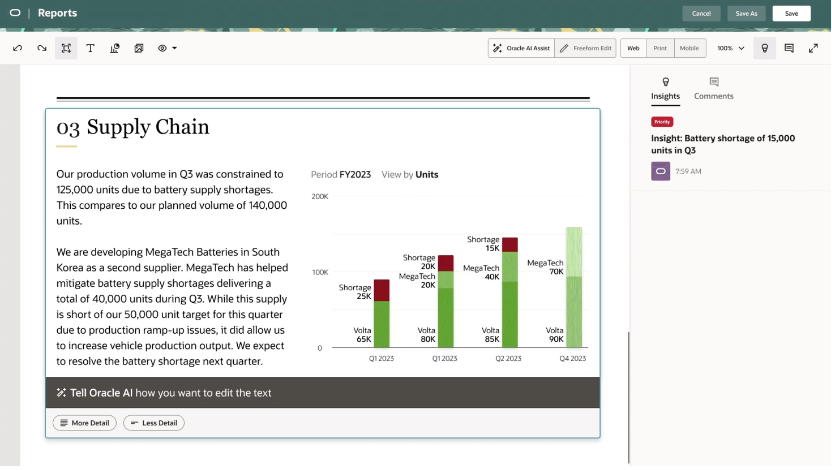The image size is (832, 470).
Task: Open the dropdown arrow beside eye icon
Action: [175, 48]
